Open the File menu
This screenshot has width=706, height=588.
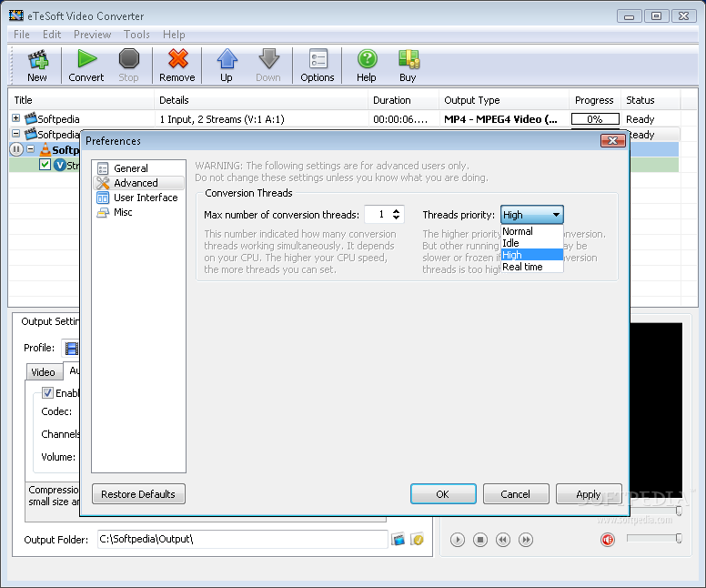(x=22, y=35)
